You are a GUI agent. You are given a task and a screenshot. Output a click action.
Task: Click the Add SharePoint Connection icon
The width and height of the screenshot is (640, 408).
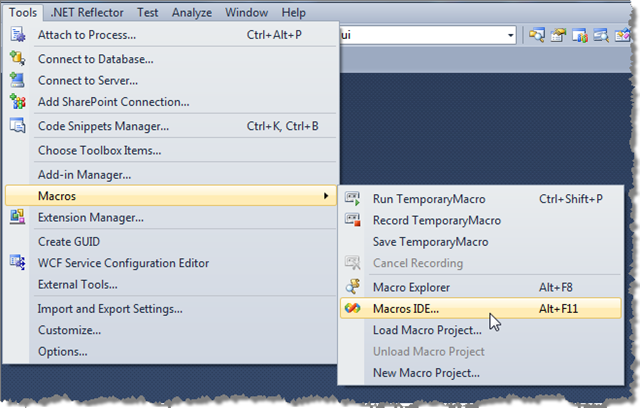tap(18, 101)
